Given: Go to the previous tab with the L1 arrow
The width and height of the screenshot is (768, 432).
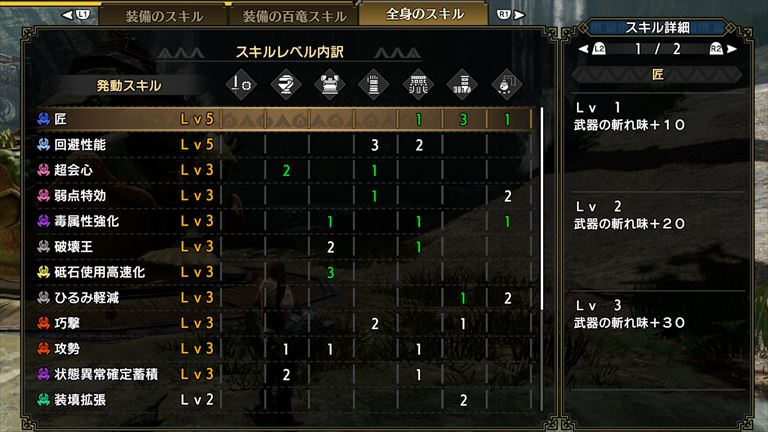Looking at the screenshot, I should click(x=77, y=15).
